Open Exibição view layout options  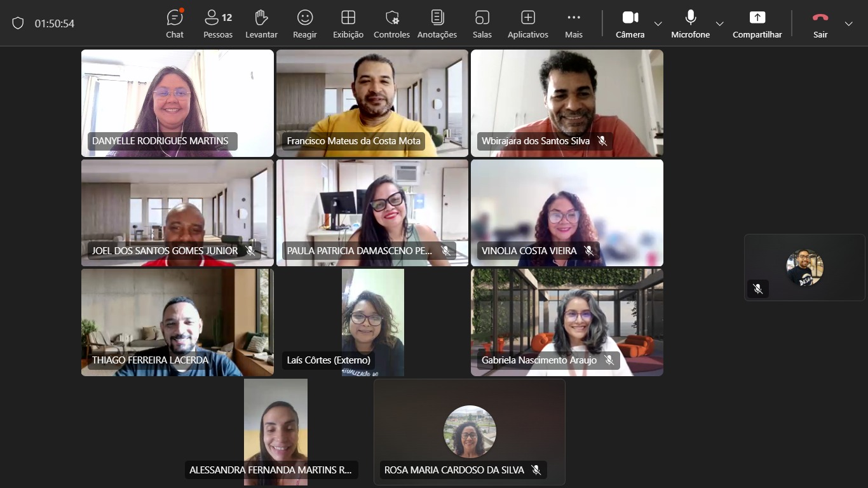(348, 24)
